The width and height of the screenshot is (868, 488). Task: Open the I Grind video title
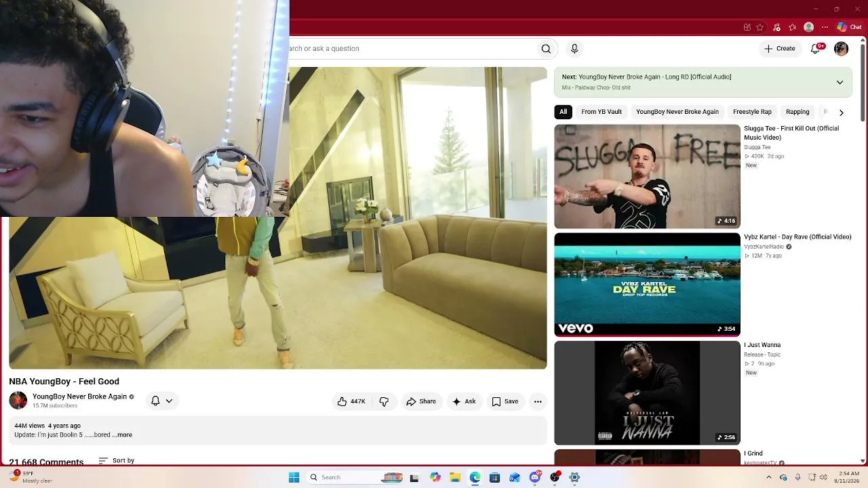pyautogui.click(x=753, y=453)
